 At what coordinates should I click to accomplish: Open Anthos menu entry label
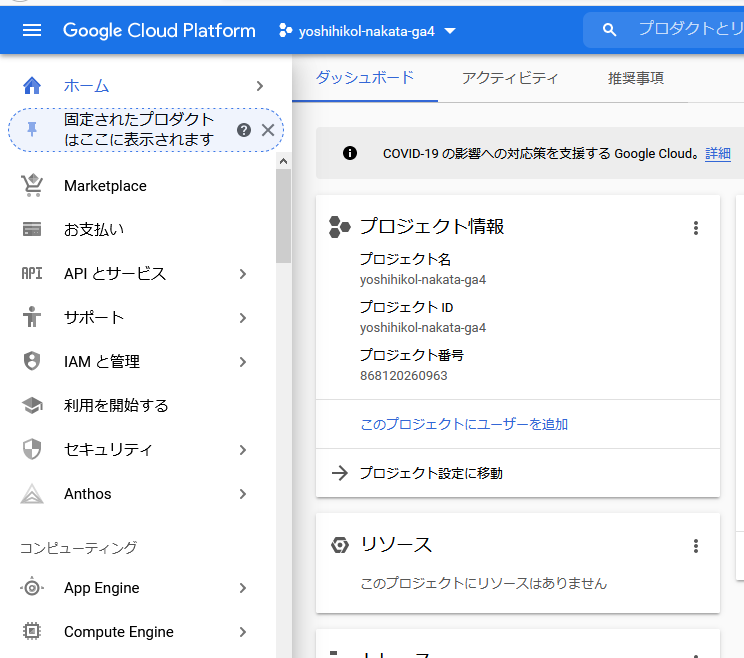87,493
